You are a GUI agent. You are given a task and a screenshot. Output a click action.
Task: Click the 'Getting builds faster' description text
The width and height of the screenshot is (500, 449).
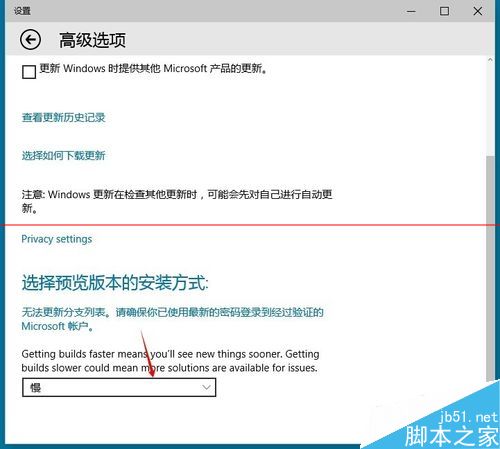170,361
